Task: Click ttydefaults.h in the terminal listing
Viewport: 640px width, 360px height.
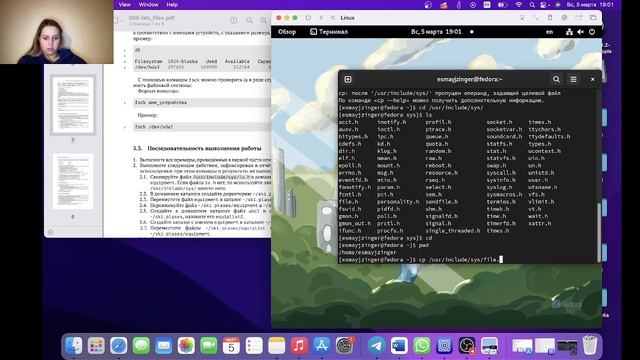Action: click(549, 136)
